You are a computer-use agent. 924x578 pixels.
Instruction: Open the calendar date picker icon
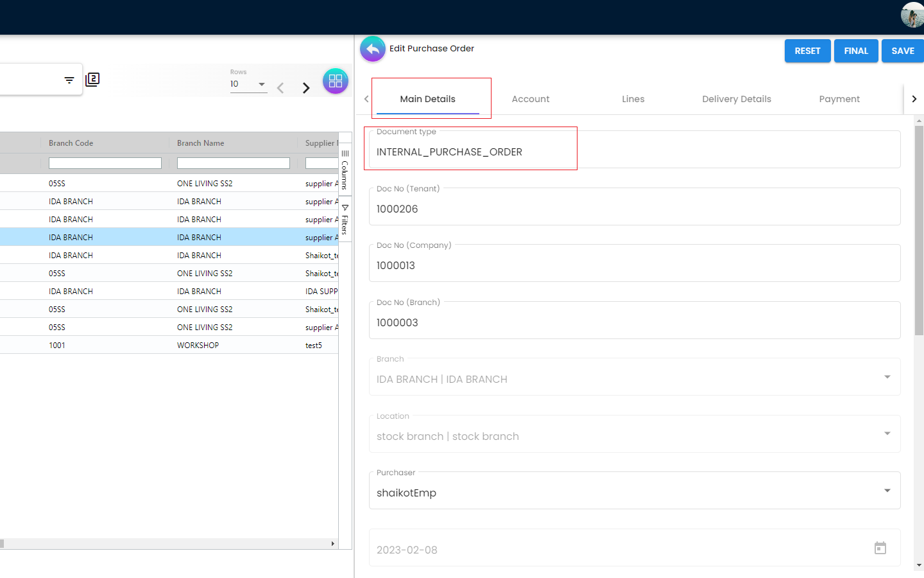[x=880, y=548]
